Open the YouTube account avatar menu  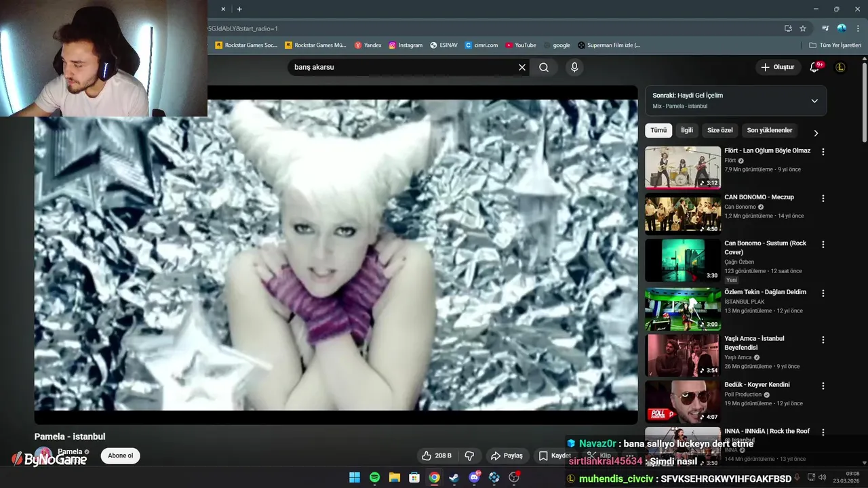click(x=840, y=67)
